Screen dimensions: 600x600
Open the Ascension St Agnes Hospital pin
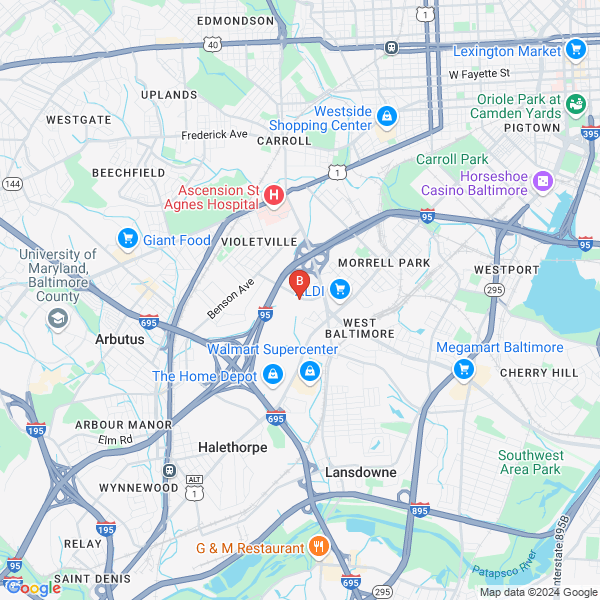(x=274, y=196)
